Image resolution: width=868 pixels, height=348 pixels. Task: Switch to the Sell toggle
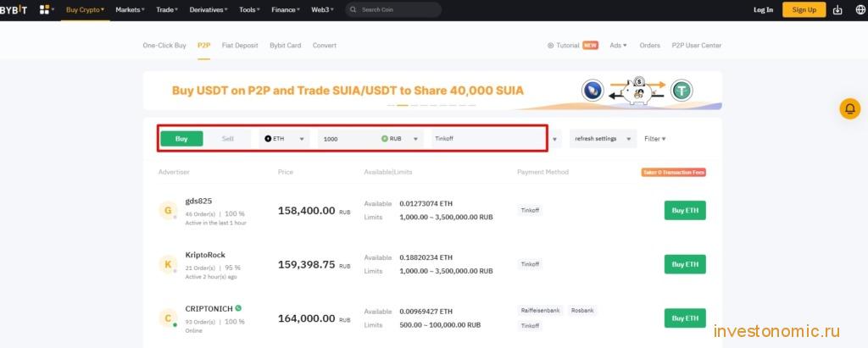(x=227, y=139)
